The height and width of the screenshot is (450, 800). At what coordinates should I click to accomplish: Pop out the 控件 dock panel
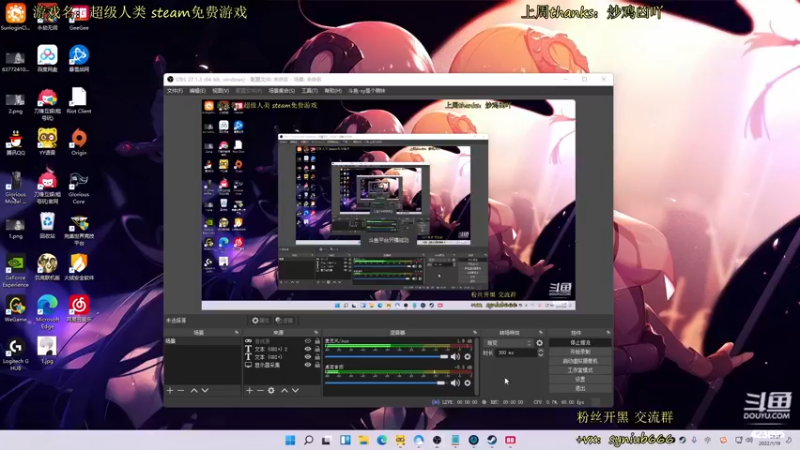click(608, 333)
